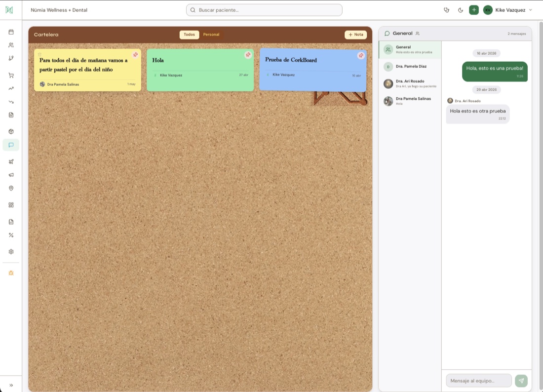Click the '27 abr' date on Hola note
Screen dimensions: 543x392
pyautogui.click(x=243, y=75)
